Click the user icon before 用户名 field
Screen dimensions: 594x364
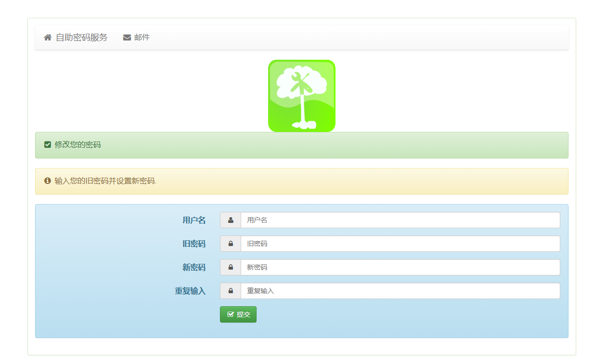231,220
